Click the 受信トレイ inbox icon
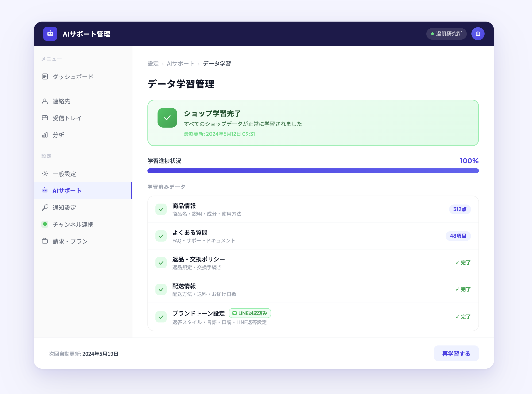Screen dimensions: 532x394 (45, 118)
